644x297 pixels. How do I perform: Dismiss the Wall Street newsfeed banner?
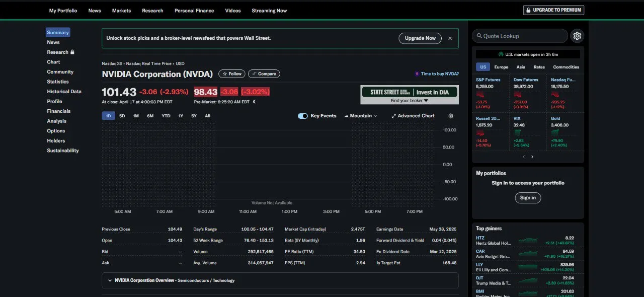click(x=450, y=38)
